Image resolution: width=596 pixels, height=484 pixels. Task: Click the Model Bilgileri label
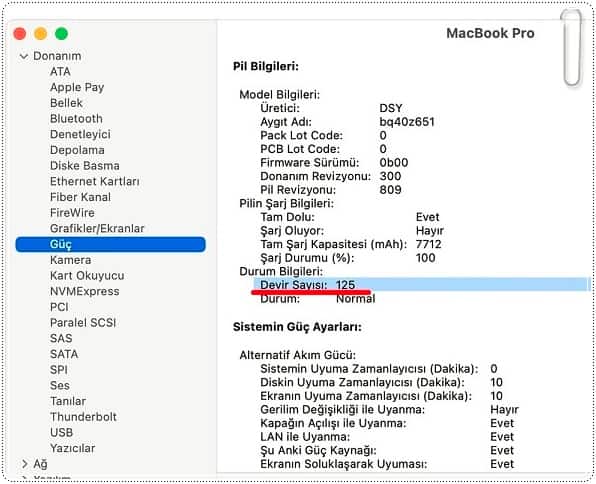click(x=279, y=95)
